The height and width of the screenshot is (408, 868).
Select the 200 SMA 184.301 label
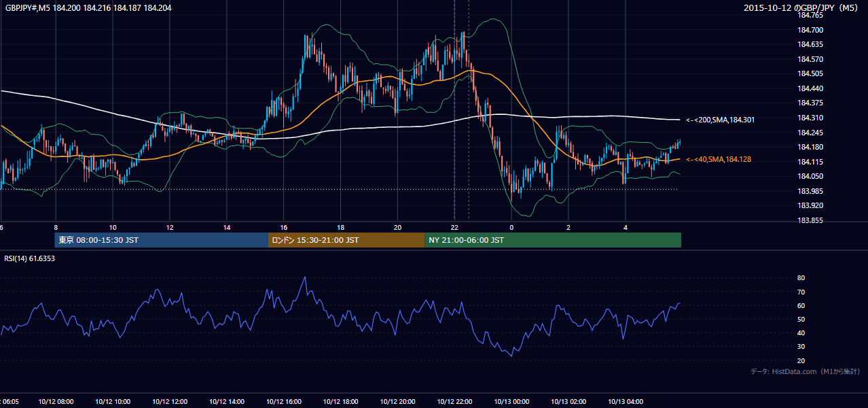click(720, 120)
